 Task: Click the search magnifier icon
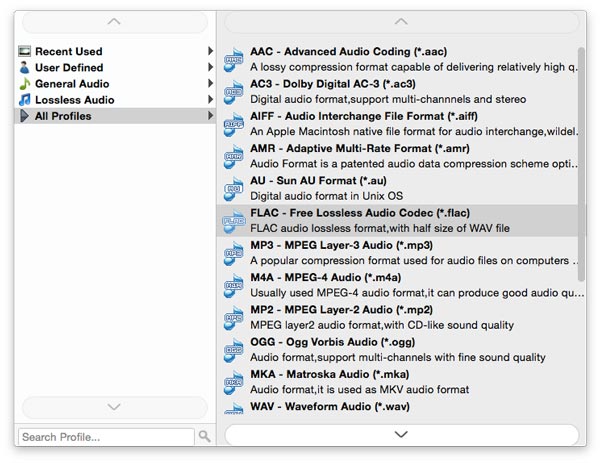tap(205, 436)
